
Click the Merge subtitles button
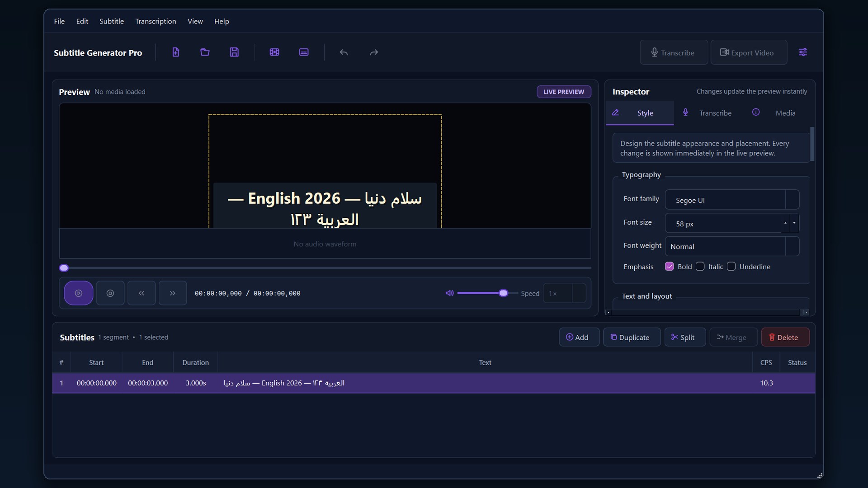[x=733, y=337]
